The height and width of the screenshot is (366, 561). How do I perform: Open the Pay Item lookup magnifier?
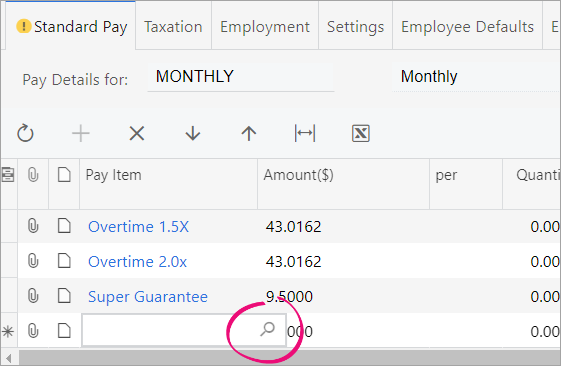pos(267,330)
